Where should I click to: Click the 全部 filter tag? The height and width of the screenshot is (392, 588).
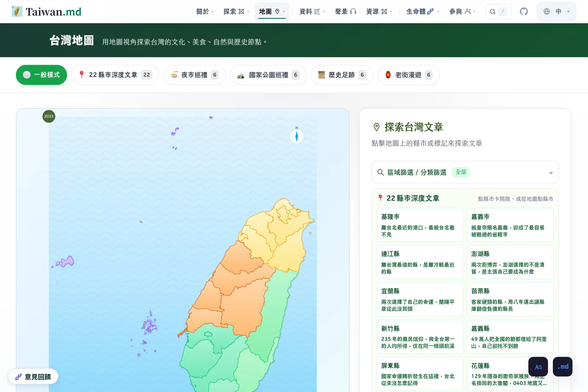click(x=461, y=172)
